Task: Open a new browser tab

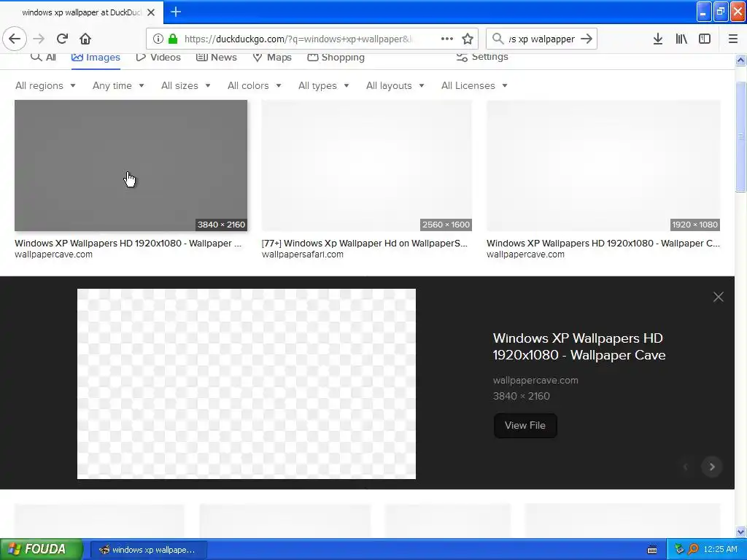Action: tap(176, 12)
